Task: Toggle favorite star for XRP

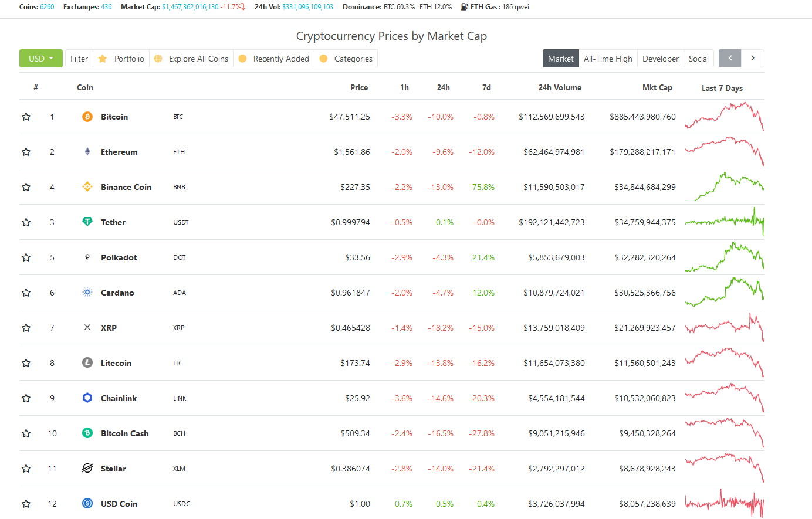Action: point(26,328)
